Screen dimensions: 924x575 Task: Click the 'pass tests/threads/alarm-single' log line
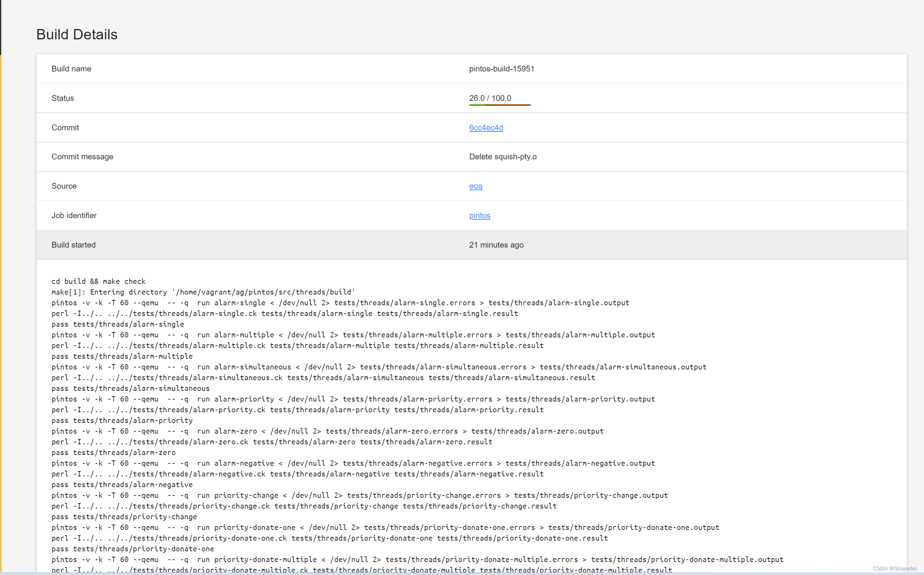118,324
